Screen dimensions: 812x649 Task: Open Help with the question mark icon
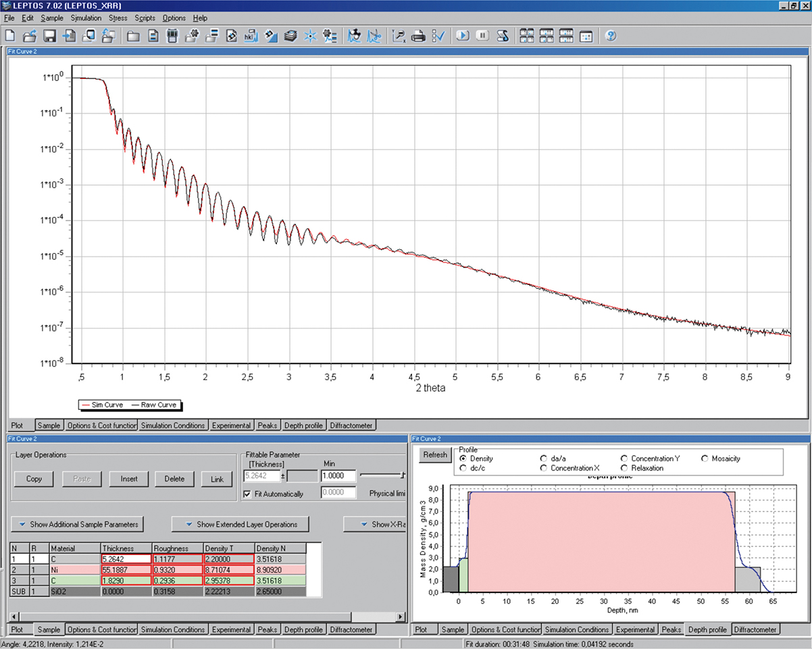pos(610,36)
